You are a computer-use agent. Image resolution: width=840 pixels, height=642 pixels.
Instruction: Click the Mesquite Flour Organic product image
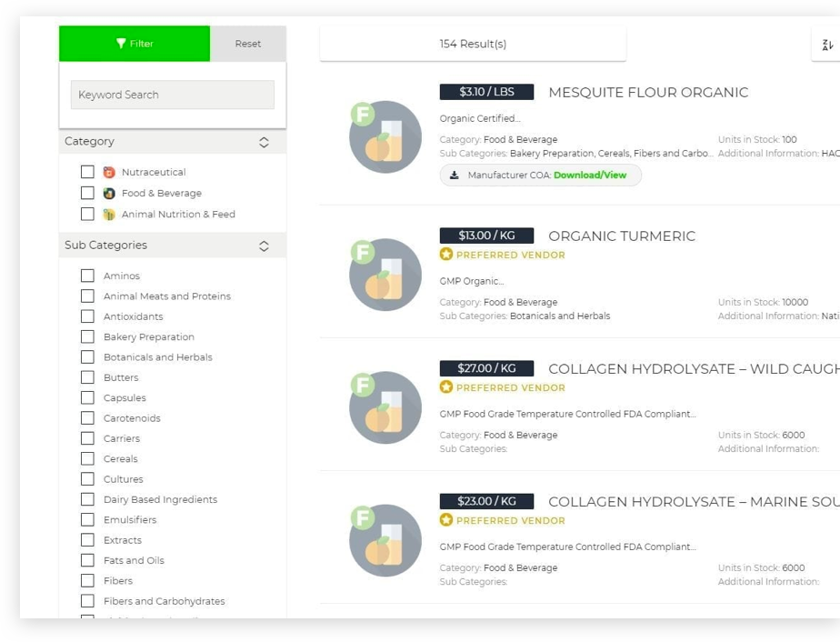point(385,137)
